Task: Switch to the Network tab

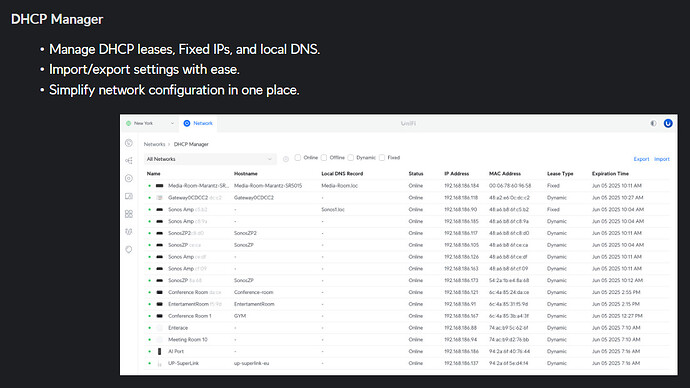Action: point(198,124)
